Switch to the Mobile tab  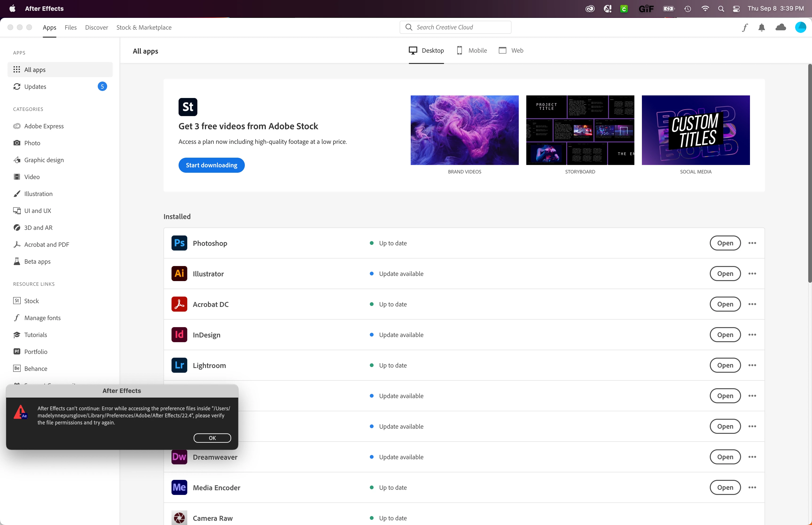coord(472,51)
